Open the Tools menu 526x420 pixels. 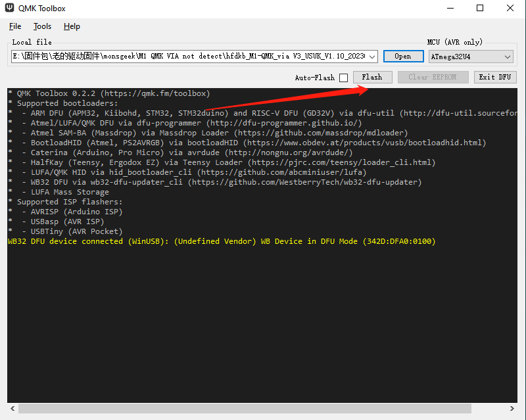tap(42, 26)
